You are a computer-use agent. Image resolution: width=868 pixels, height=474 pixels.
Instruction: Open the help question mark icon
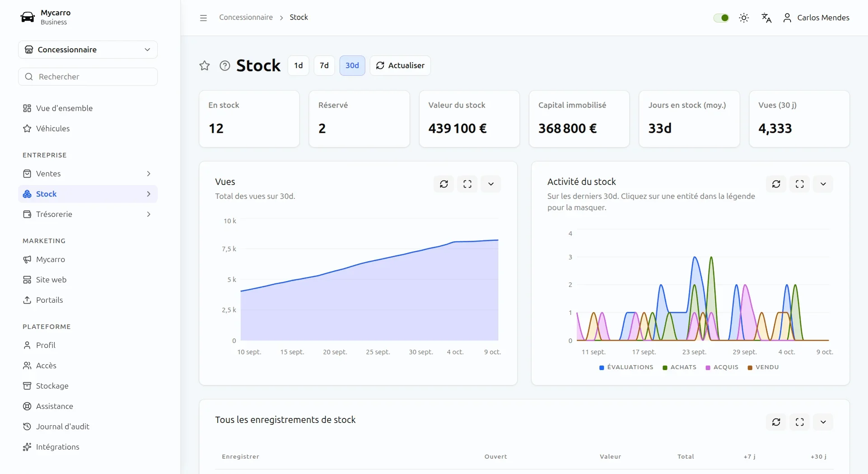(224, 66)
